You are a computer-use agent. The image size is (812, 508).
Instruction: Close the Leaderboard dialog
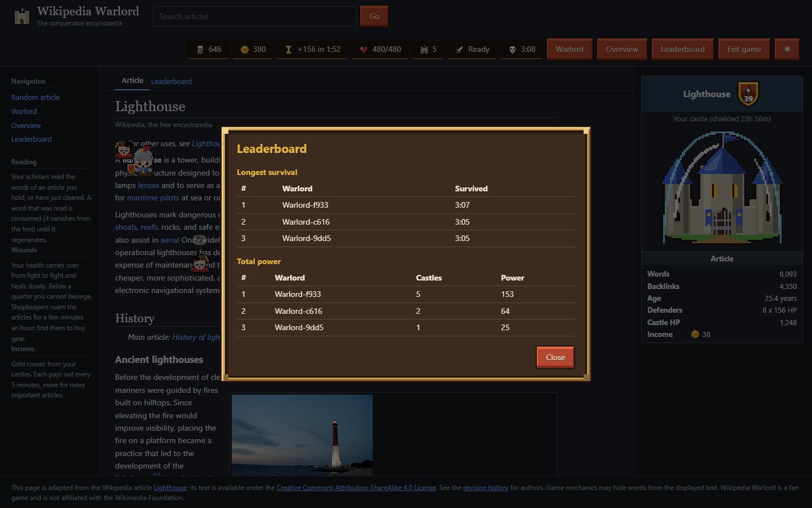(555, 357)
